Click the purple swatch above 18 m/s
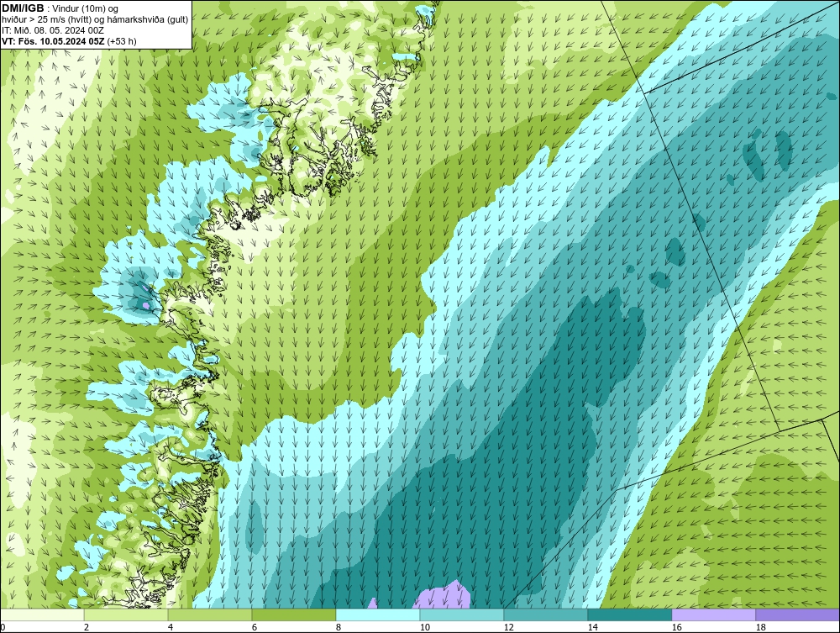This screenshot has width=840, height=633. click(798, 615)
